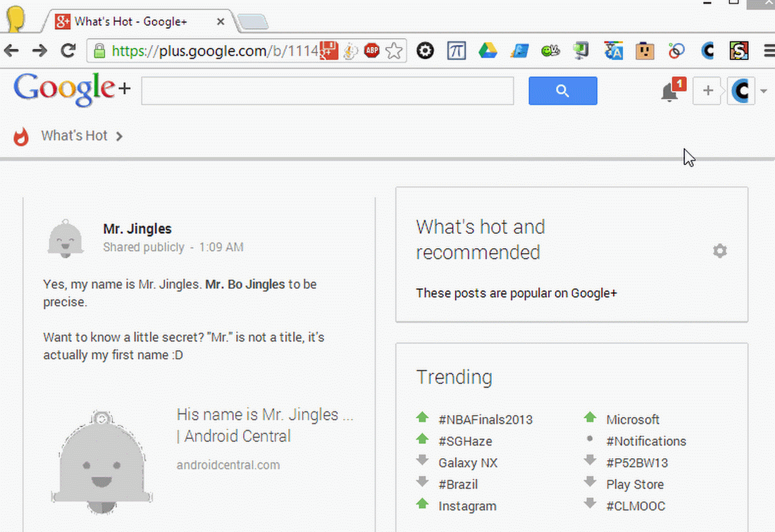The width and height of the screenshot is (775, 532).
Task: Open the Google Drive extension icon
Action: coord(488,51)
